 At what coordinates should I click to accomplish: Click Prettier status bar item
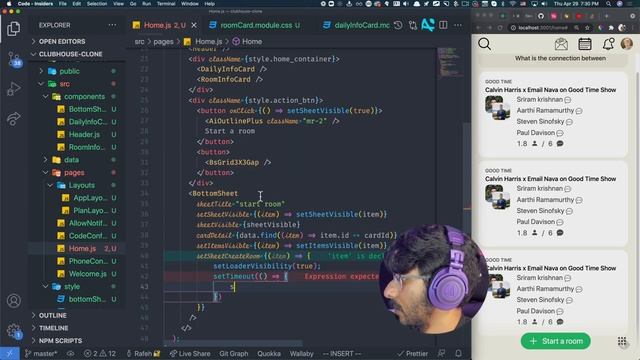[413, 354]
